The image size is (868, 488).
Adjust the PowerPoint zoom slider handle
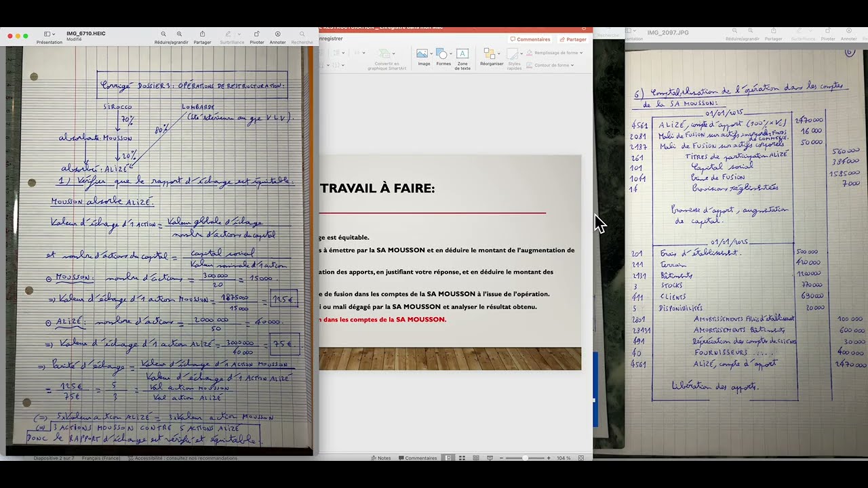pos(526,458)
